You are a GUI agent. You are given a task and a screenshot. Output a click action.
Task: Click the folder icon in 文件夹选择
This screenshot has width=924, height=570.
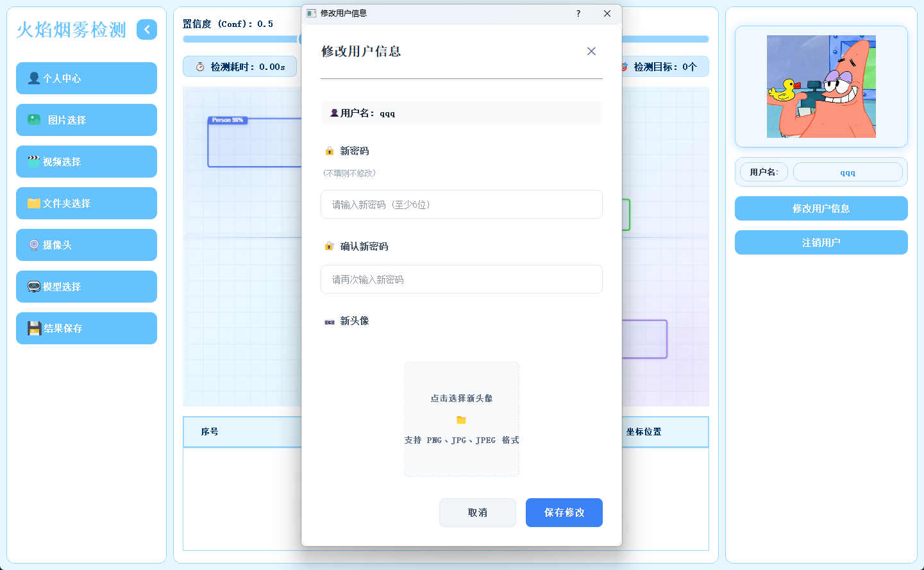click(x=34, y=203)
